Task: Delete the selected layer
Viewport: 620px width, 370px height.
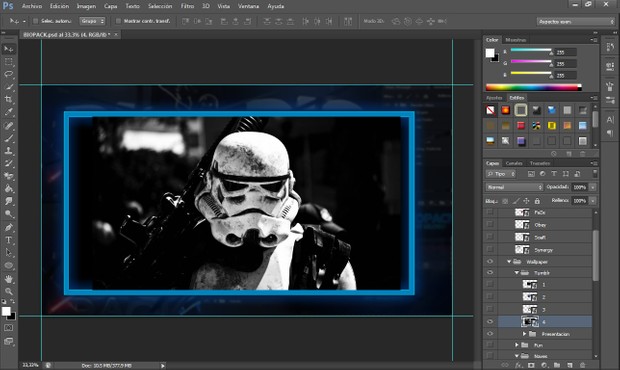Action: (582, 366)
